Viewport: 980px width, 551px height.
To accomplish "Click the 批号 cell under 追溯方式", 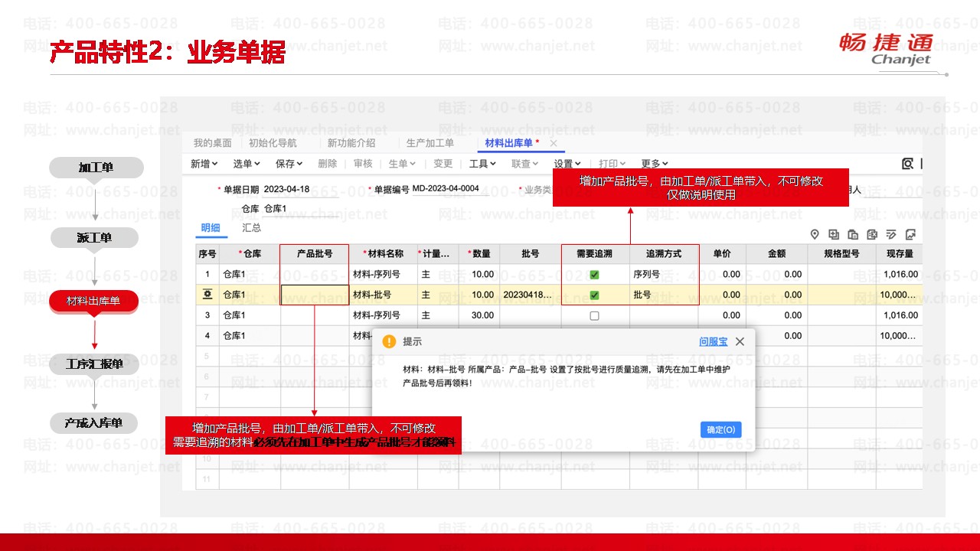I will click(664, 295).
